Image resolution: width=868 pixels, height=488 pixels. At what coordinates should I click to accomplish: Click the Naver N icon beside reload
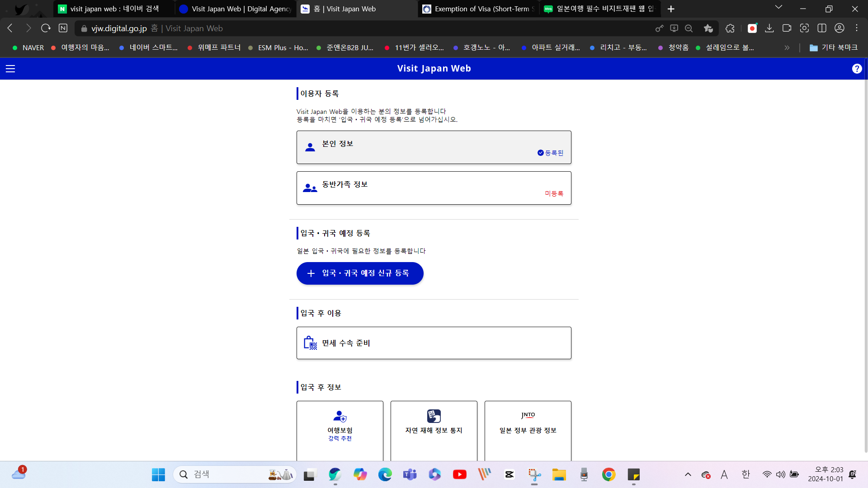63,28
